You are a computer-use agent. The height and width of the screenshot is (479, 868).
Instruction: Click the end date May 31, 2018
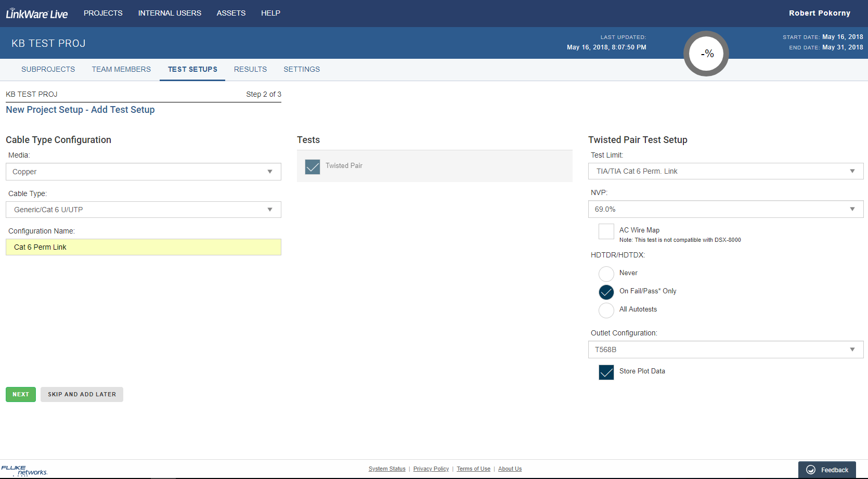pyautogui.click(x=843, y=47)
